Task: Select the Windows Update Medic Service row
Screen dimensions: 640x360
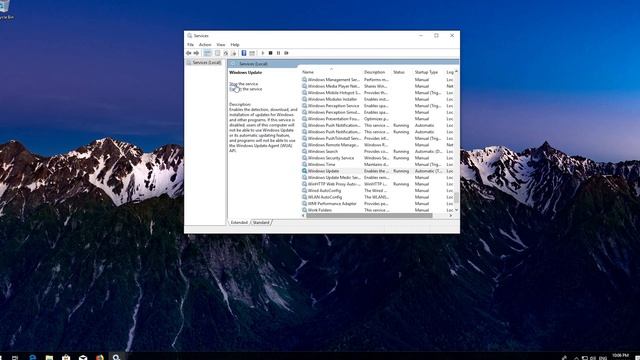Action: click(x=378, y=178)
